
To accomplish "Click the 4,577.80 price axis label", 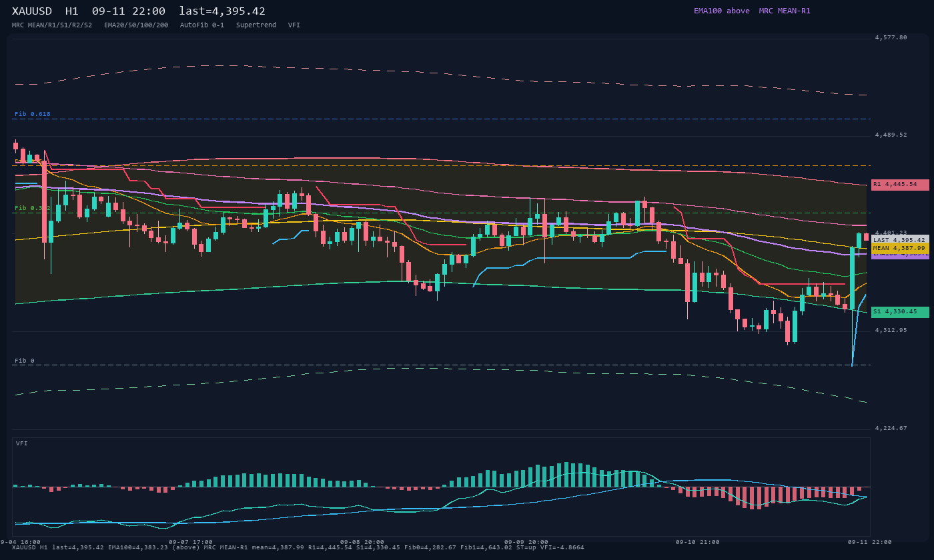I will click(891, 38).
